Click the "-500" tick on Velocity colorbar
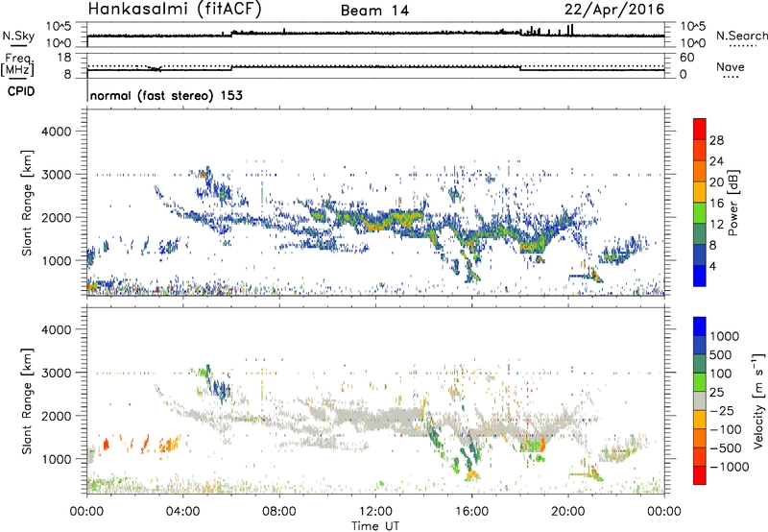 tap(725, 448)
